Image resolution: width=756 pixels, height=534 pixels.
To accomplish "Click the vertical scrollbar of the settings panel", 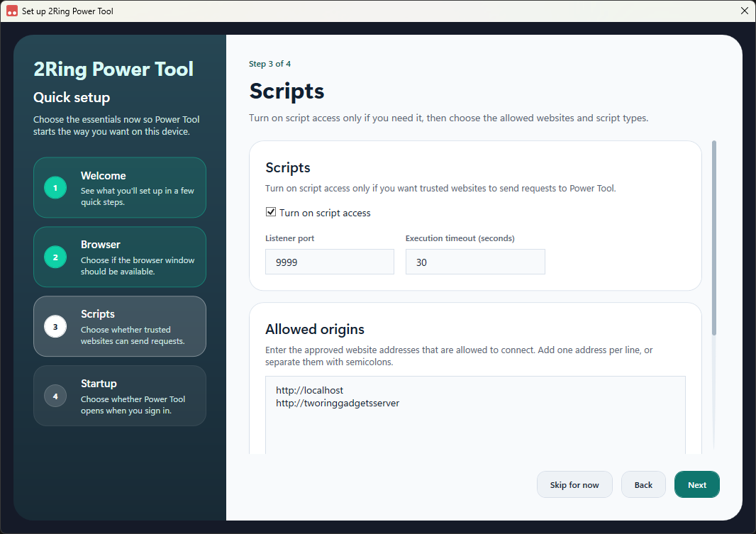I will tap(714, 238).
